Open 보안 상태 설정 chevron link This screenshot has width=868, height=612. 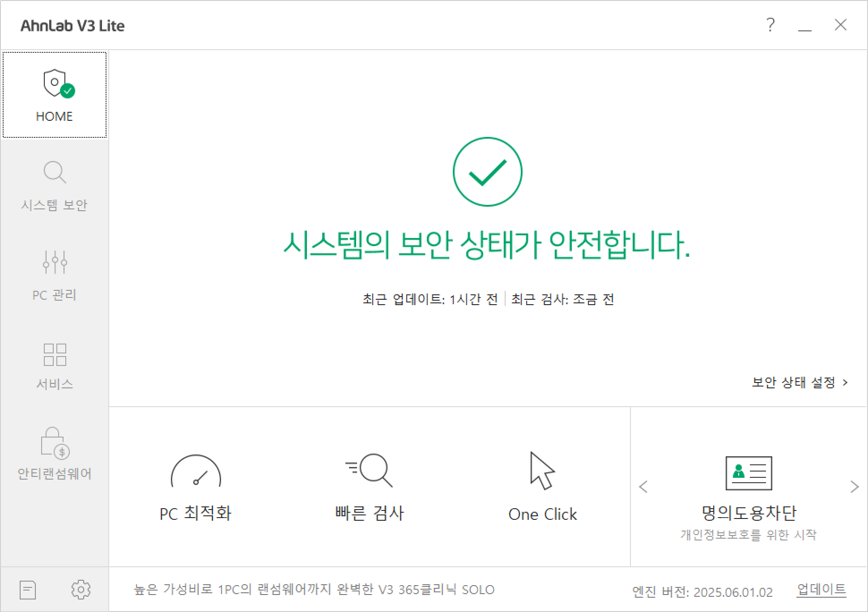coord(800,382)
